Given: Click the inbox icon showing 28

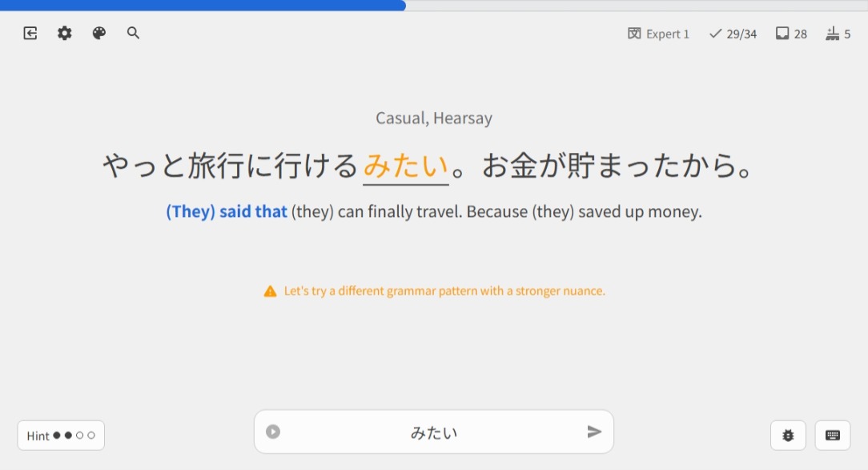Looking at the screenshot, I should point(791,34).
